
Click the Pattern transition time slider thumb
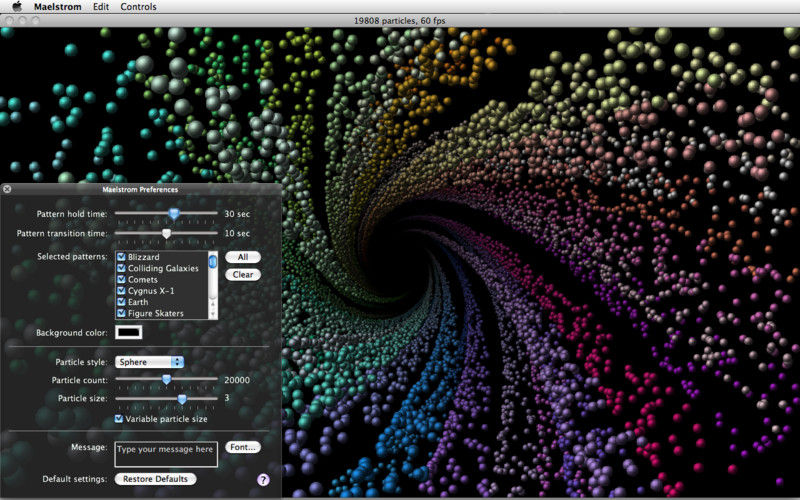(x=166, y=233)
